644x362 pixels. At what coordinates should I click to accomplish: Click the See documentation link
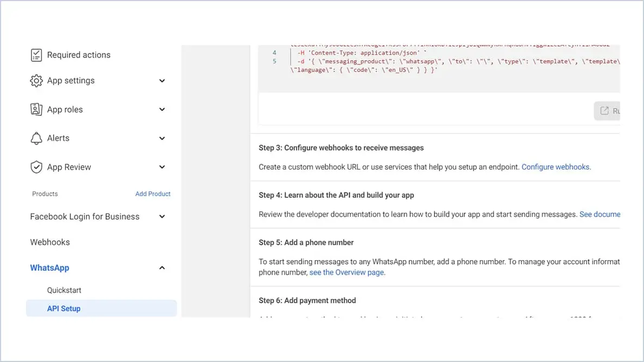600,214
